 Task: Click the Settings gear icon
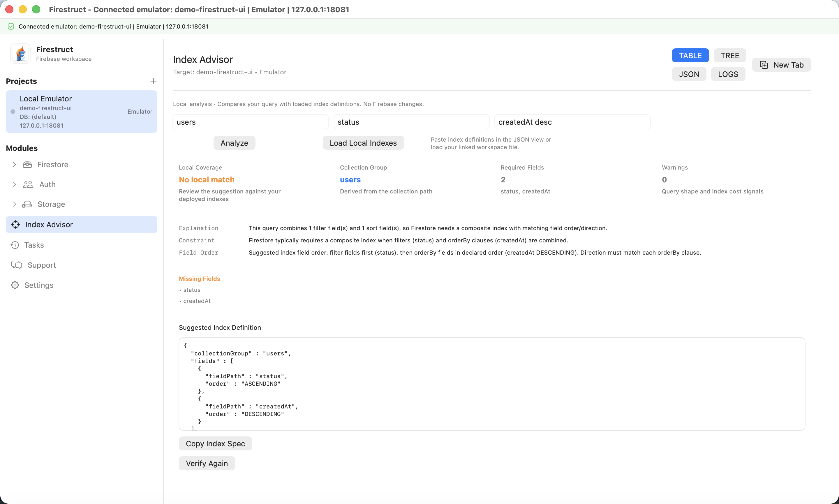click(x=15, y=285)
